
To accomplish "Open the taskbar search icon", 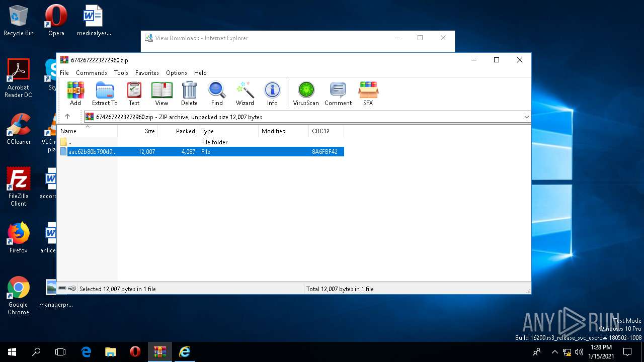I will click(x=36, y=352).
